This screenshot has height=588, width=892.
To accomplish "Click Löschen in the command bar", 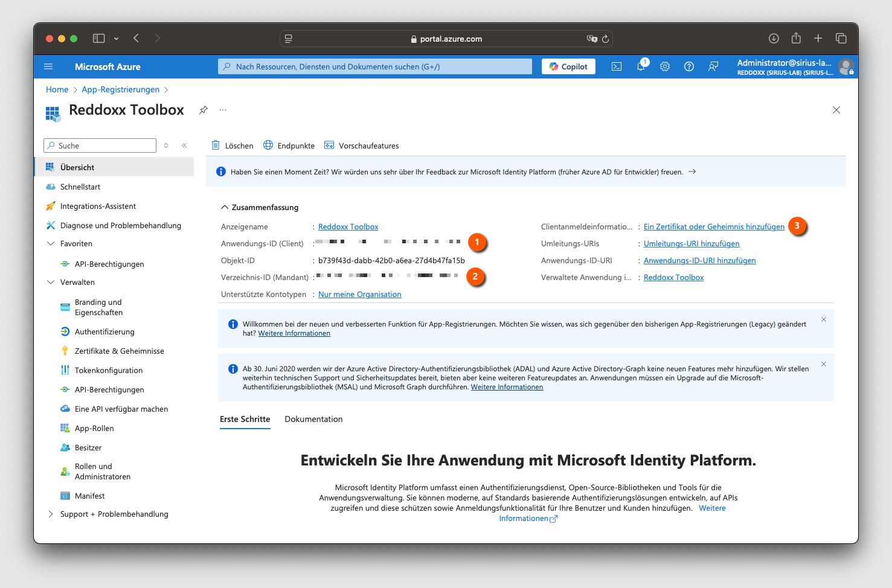I will click(x=233, y=145).
